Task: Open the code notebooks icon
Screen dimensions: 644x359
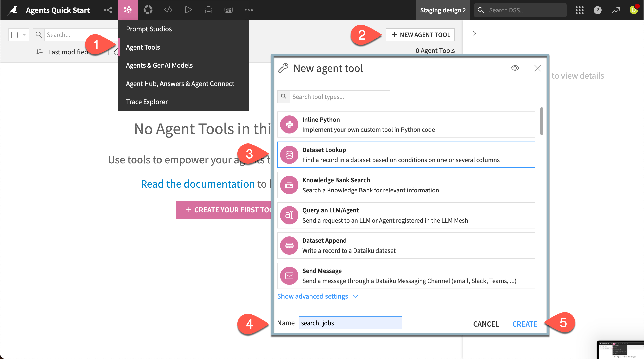Action: 168,10
